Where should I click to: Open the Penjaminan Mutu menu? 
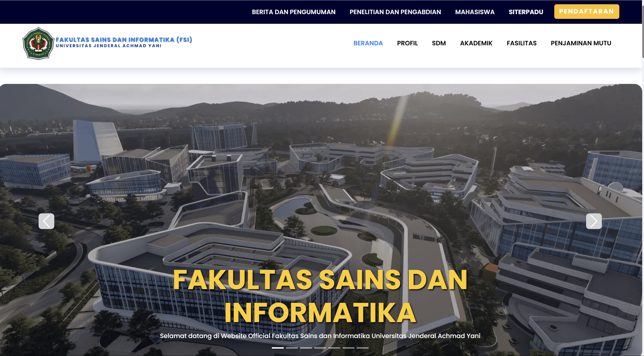[x=581, y=43]
